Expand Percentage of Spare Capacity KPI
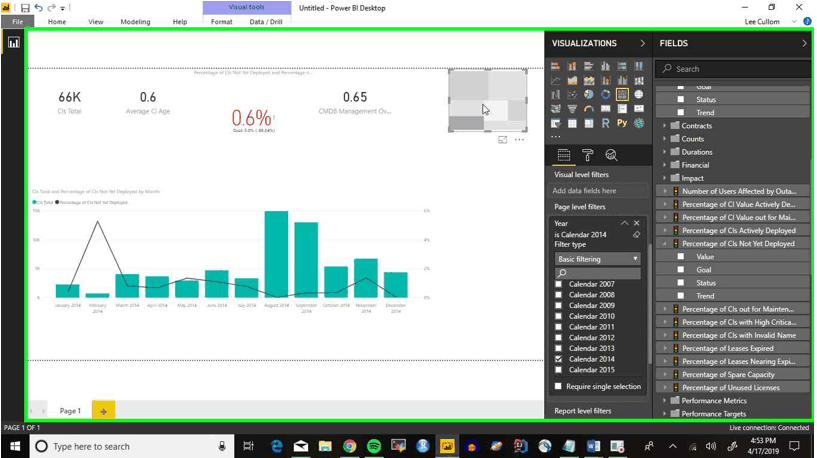 click(664, 375)
